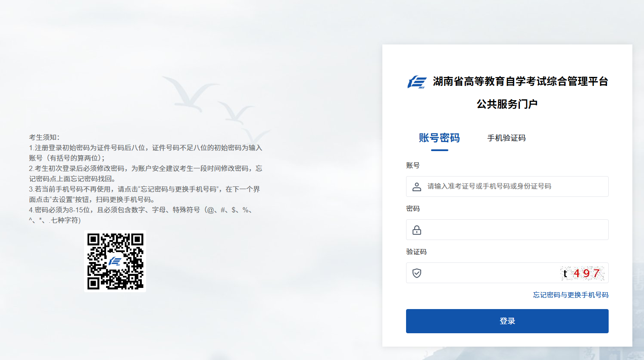Screen dimensions: 644x360
Task: Click the 公共服务门户 subtitle text
Action: tap(507, 104)
